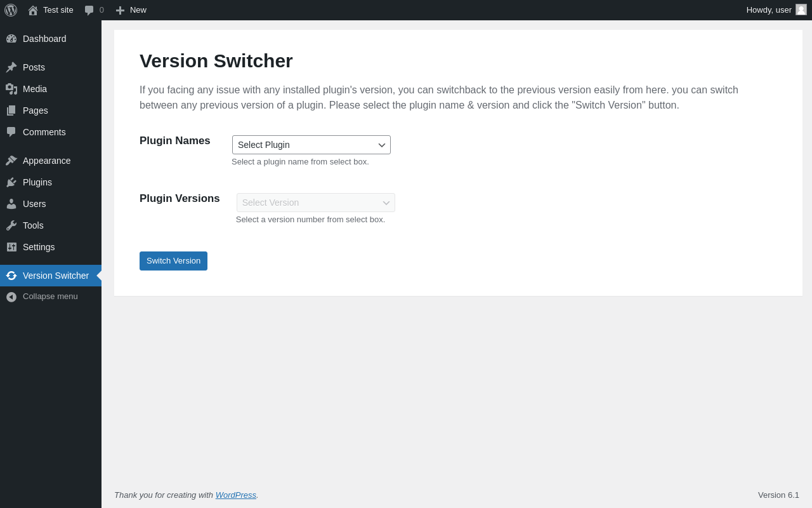Click the Version Switcher page heading
This screenshot has height=508, width=812.
(216, 61)
